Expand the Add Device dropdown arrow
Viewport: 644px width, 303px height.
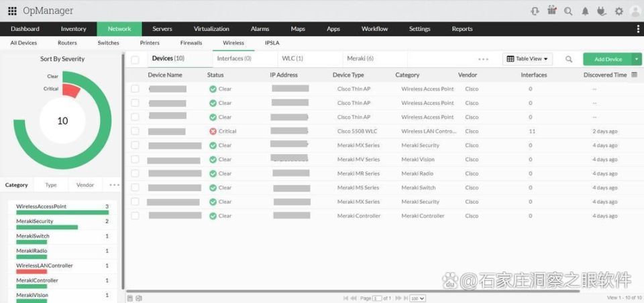point(637,59)
